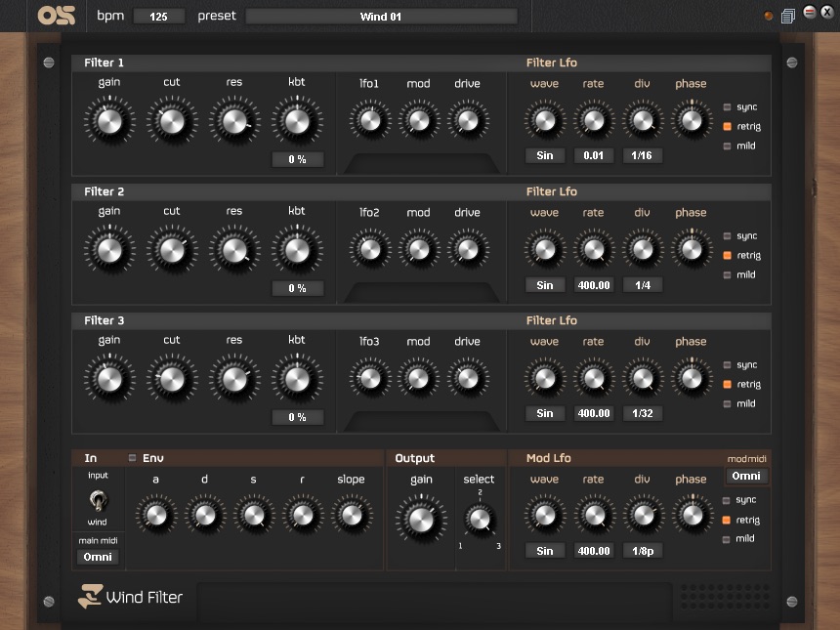Open the preset copy pages icon
The width and height of the screenshot is (840, 630).
pos(788,16)
